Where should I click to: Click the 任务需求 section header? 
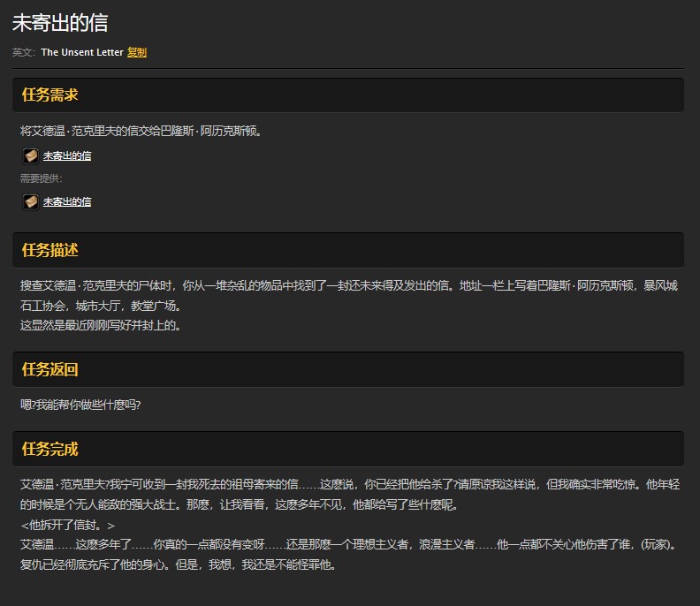[50, 95]
